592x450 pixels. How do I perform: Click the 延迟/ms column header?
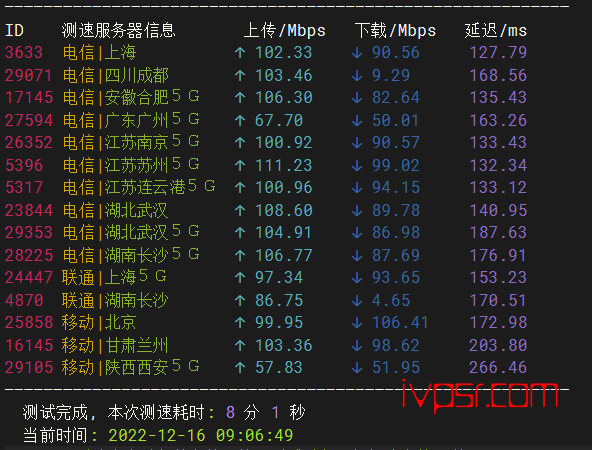[496, 31]
